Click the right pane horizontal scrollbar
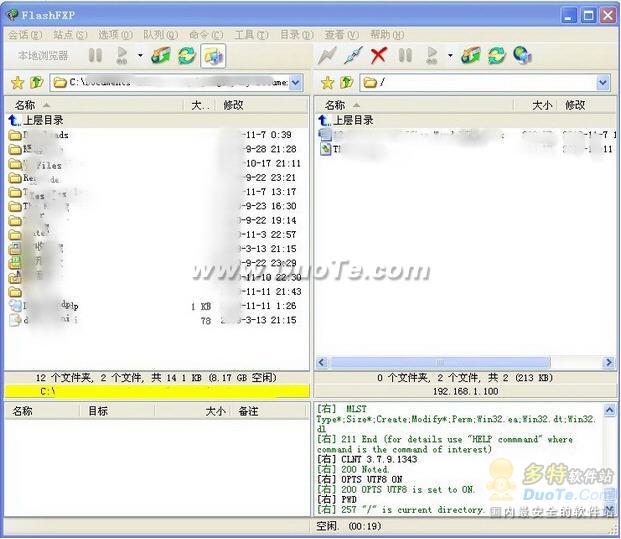 (x=440, y=362)
